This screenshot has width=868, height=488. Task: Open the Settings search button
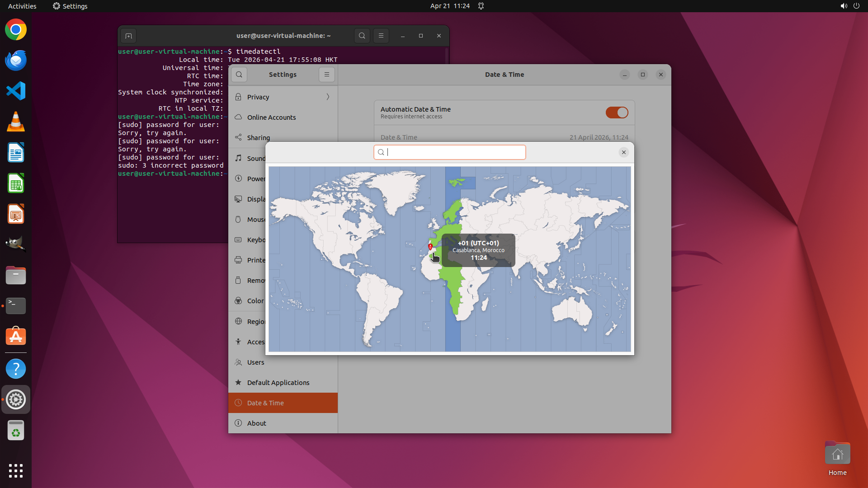click(239, 75)
